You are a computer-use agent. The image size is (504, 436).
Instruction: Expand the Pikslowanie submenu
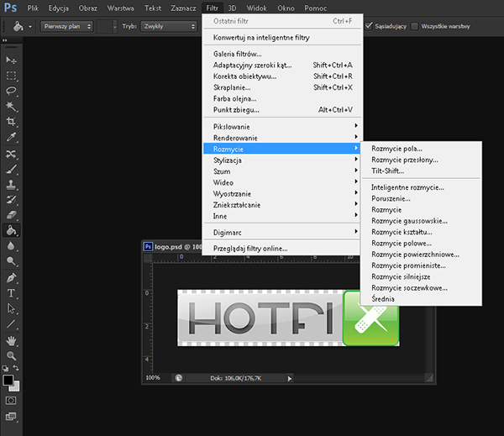(x=283, y=127)
